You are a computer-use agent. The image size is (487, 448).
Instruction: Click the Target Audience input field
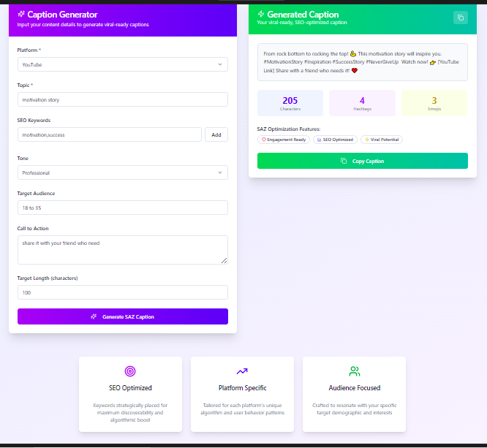click(x=123, y=208)
